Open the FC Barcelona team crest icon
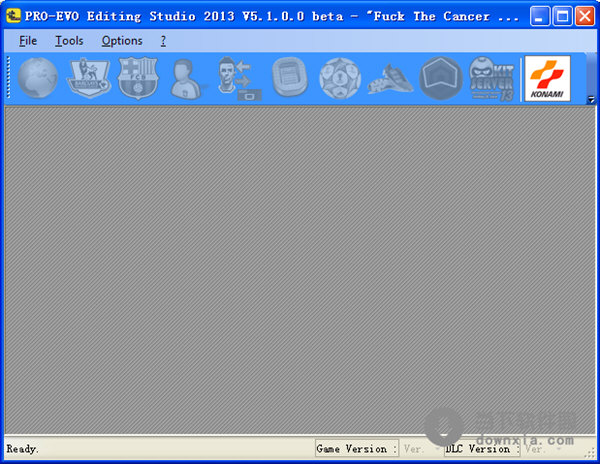The width and height of the screenshot is (600, 464). [138, 78]
